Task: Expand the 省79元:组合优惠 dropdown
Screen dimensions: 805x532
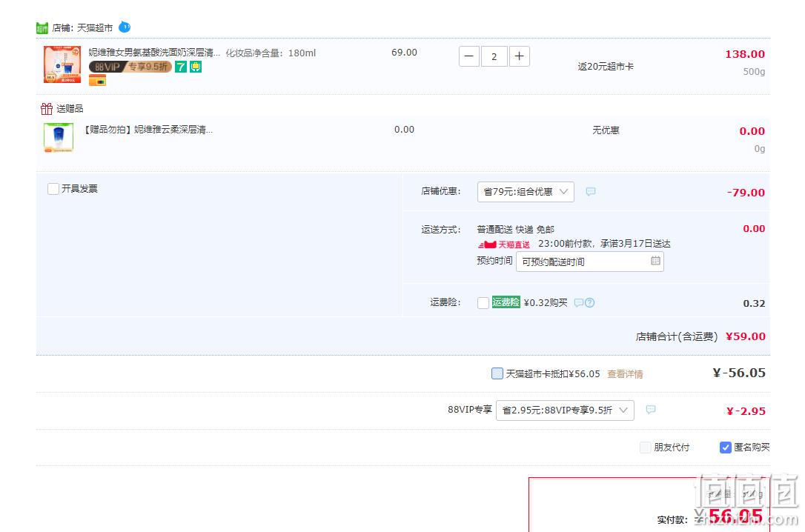Action: [526, 192]
